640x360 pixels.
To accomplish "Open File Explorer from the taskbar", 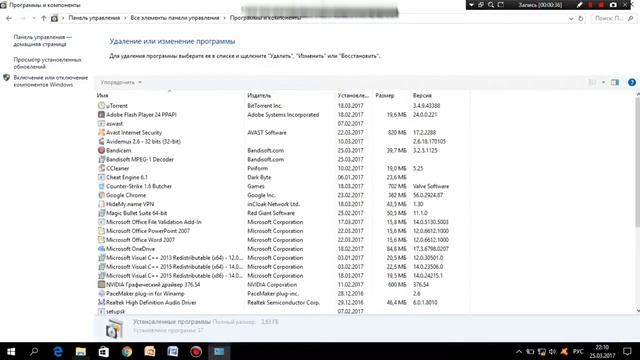I will (80, 351).
